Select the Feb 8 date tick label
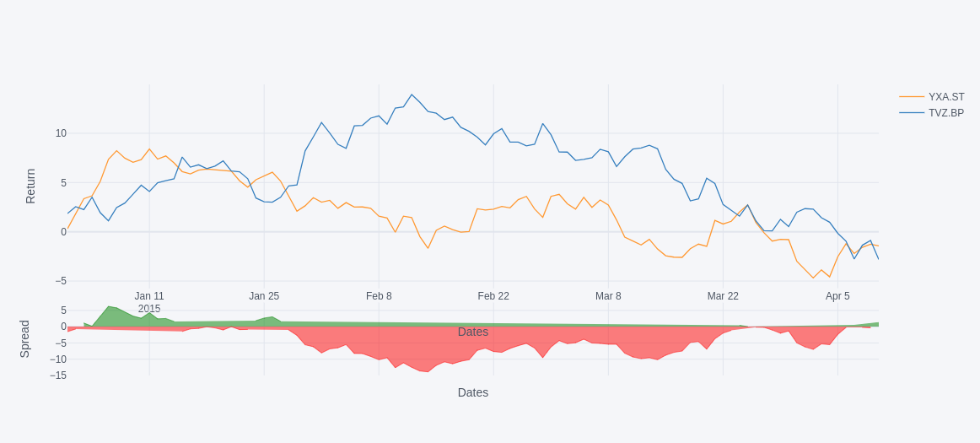980x443 pixels. (x=379, y=296)
